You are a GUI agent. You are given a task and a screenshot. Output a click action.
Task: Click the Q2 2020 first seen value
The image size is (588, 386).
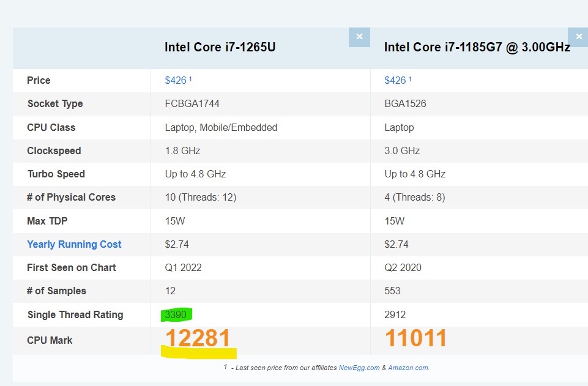click(403, 267)
